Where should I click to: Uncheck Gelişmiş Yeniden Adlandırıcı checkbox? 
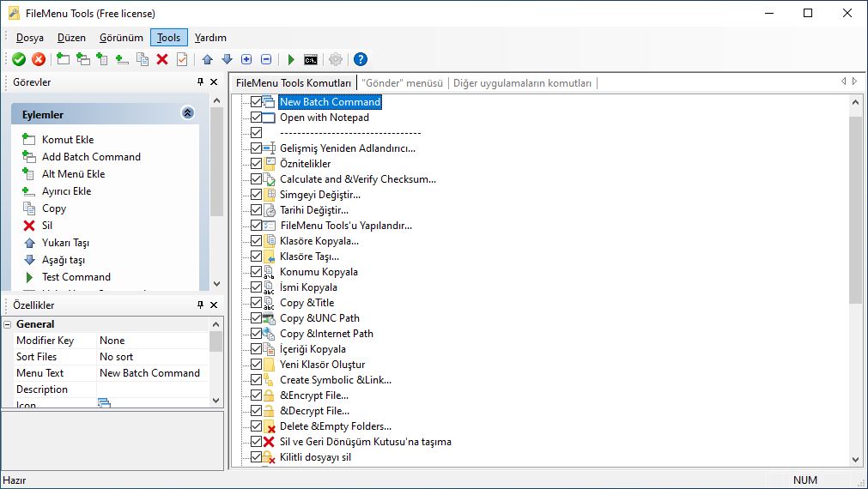coord(256,148)
